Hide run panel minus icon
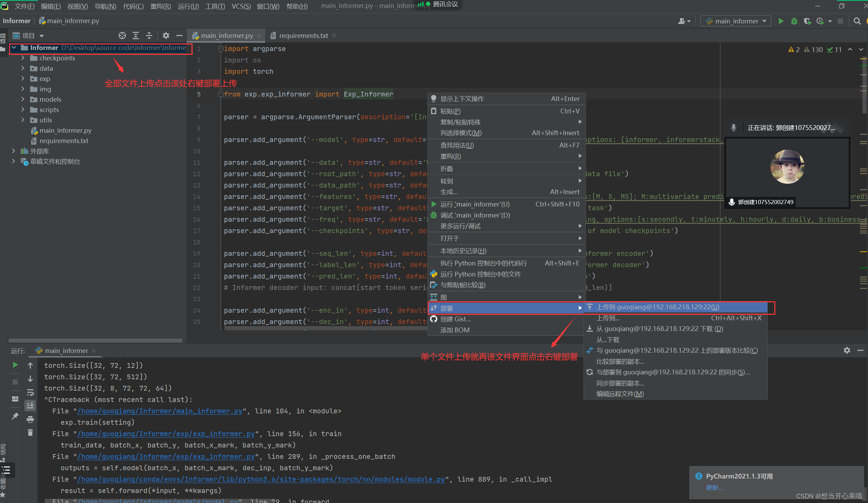 click(x=860, y=350)
